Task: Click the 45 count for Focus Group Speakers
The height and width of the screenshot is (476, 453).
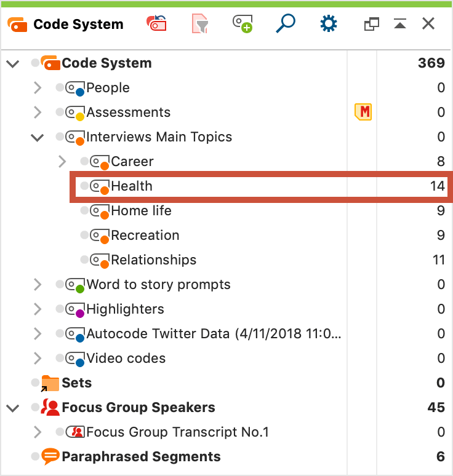Action: tap(436, 407)
